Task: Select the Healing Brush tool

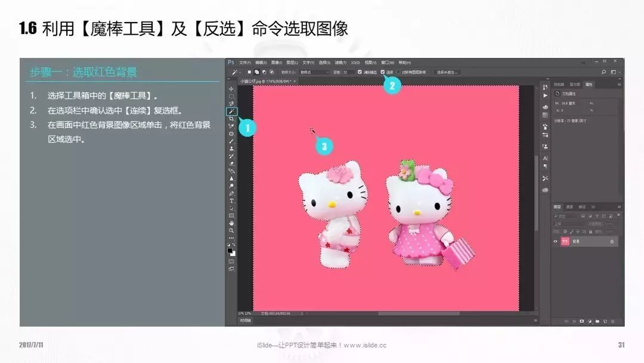Action: (231, 134)
